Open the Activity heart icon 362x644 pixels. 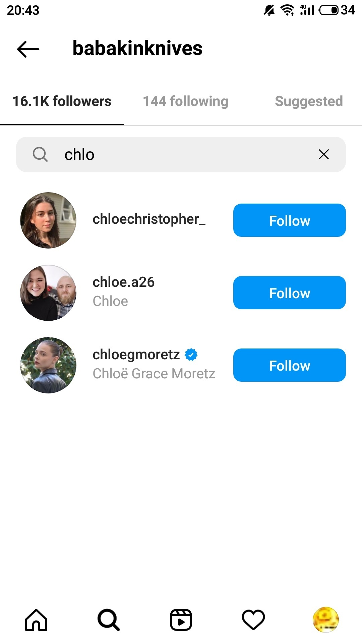tap(253, 620)
